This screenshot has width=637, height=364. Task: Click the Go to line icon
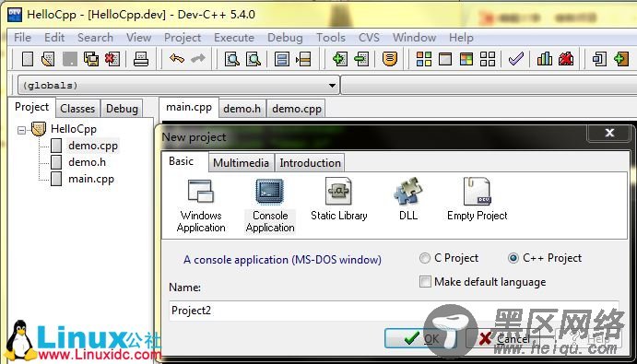point(303,59)
